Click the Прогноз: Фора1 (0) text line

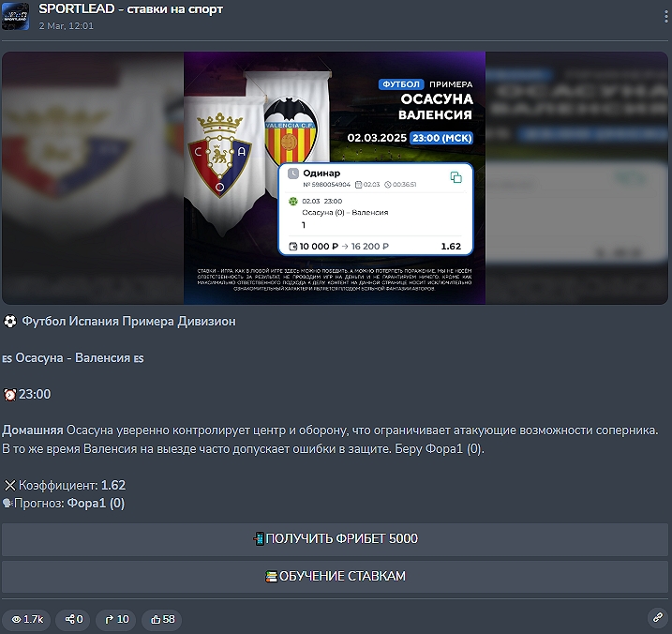(66, 504)
